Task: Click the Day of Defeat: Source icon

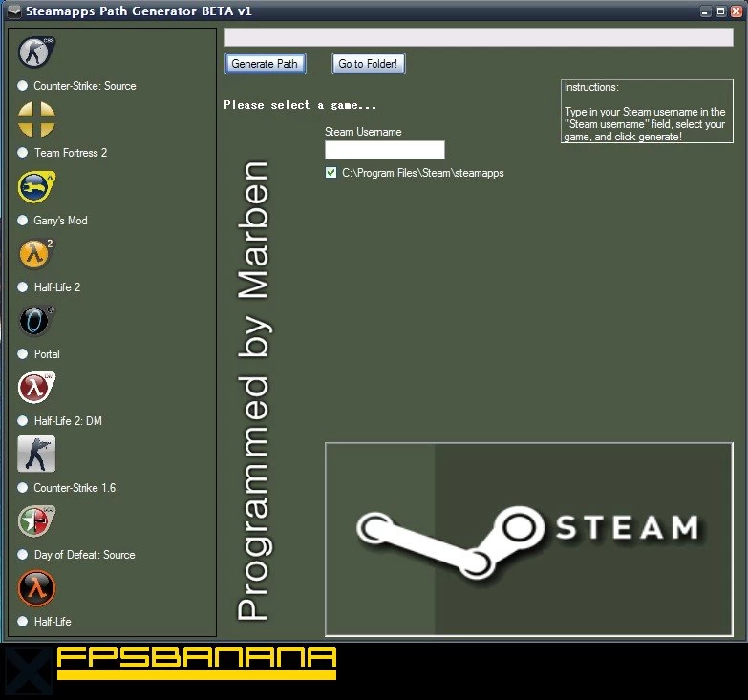Action: 36,521
